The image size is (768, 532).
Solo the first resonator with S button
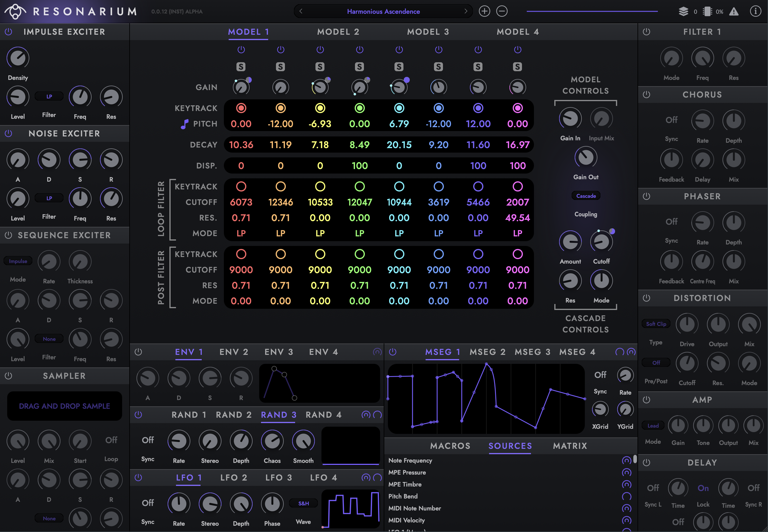click(x=241, y=67)
